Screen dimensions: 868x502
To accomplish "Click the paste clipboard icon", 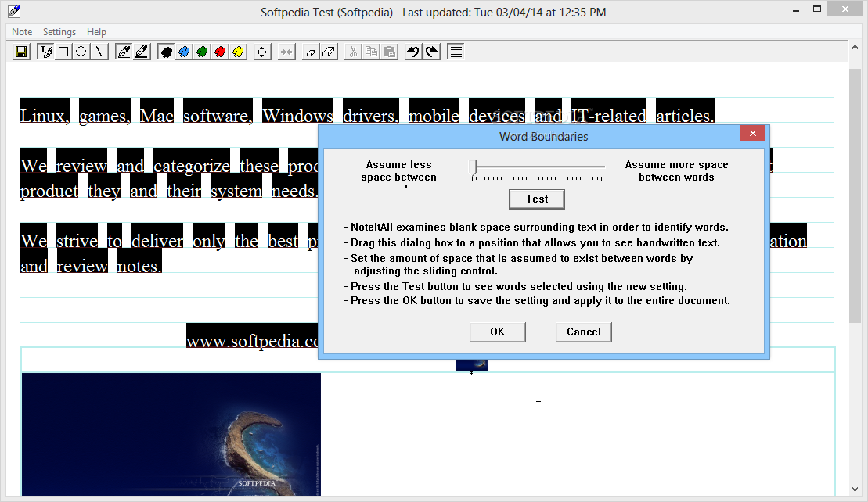I will (x=389, y=52).
